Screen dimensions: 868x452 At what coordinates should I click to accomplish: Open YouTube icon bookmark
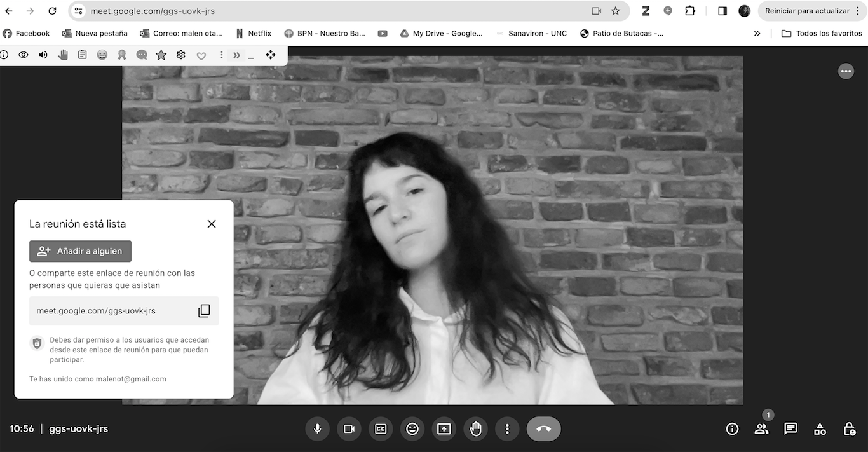click(383, 33)
